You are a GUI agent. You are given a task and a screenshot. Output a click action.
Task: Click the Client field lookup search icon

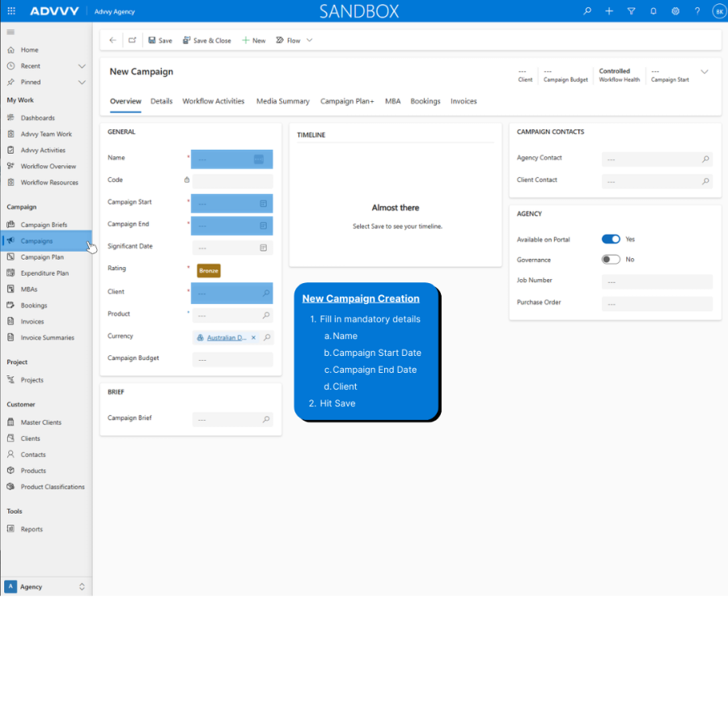tap(266, 293)
